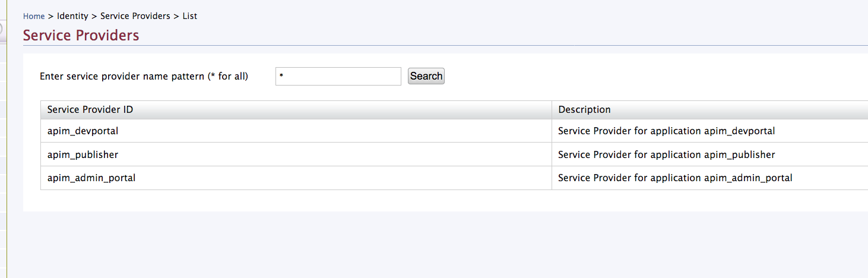Click the 'Enter service provider name pattern' label
This screenshot has width=868, height=278.
144,76
